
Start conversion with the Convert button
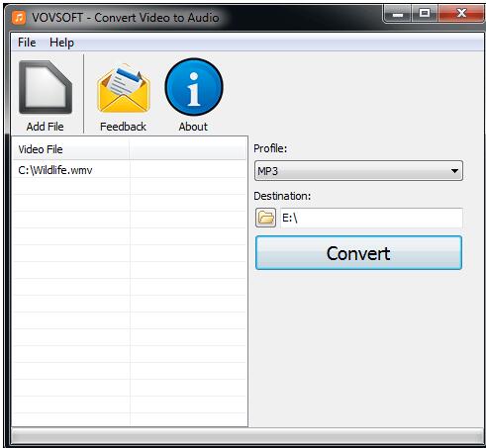358,253
